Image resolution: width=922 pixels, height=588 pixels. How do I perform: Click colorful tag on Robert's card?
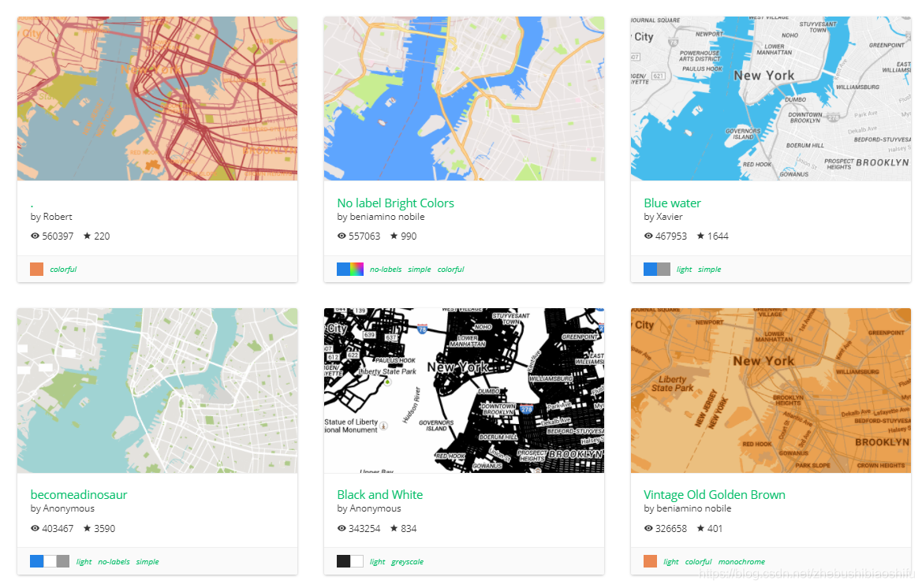(x=64, y=269)
